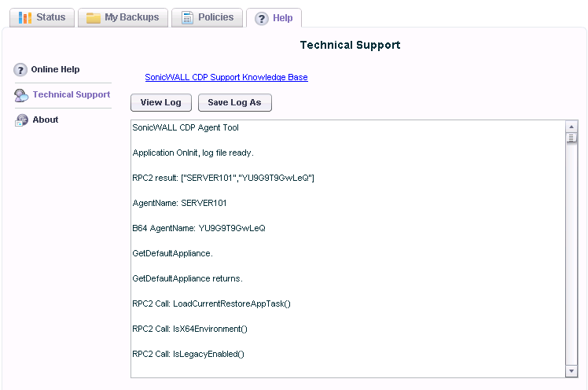
Task: Select the Help tab
Action: pos(274,18)
